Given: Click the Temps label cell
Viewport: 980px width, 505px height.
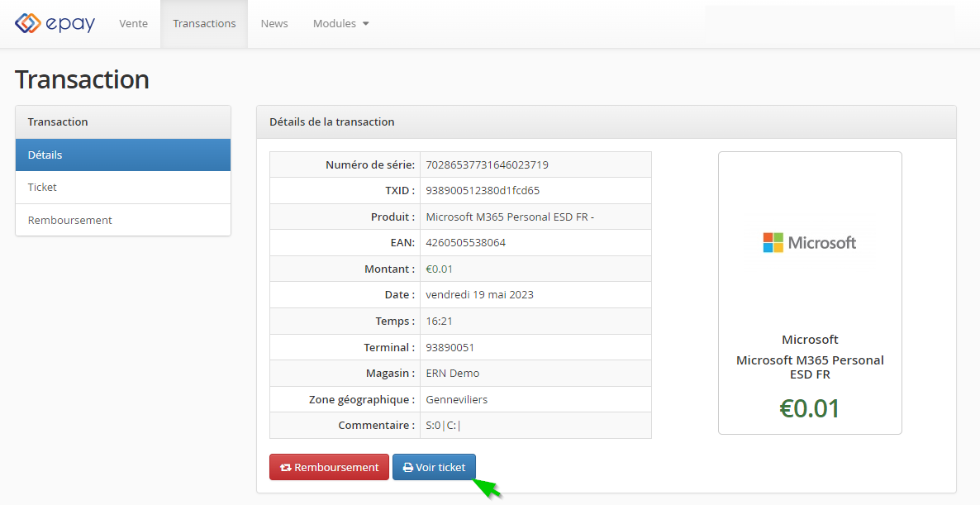Looking at the screenshot, I should pyautogui.click(x=345, y=322).
